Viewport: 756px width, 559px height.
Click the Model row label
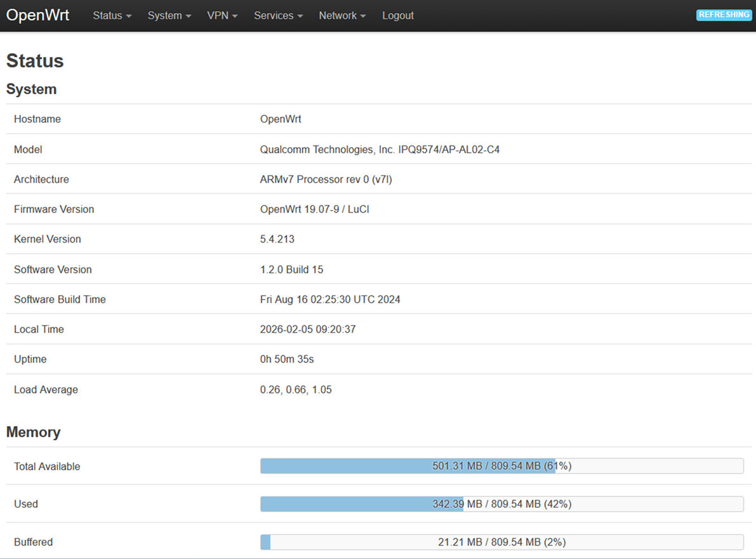[28, 149]
